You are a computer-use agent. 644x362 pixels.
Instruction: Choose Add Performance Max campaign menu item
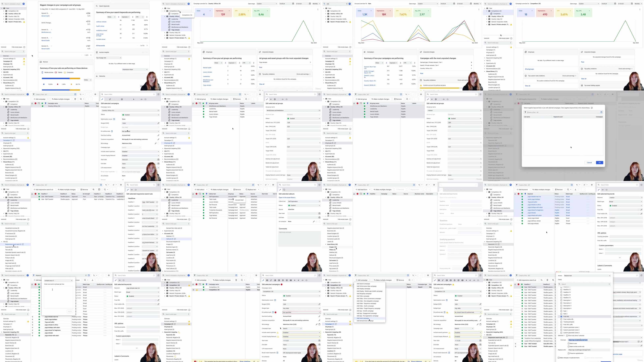(366, 286)
